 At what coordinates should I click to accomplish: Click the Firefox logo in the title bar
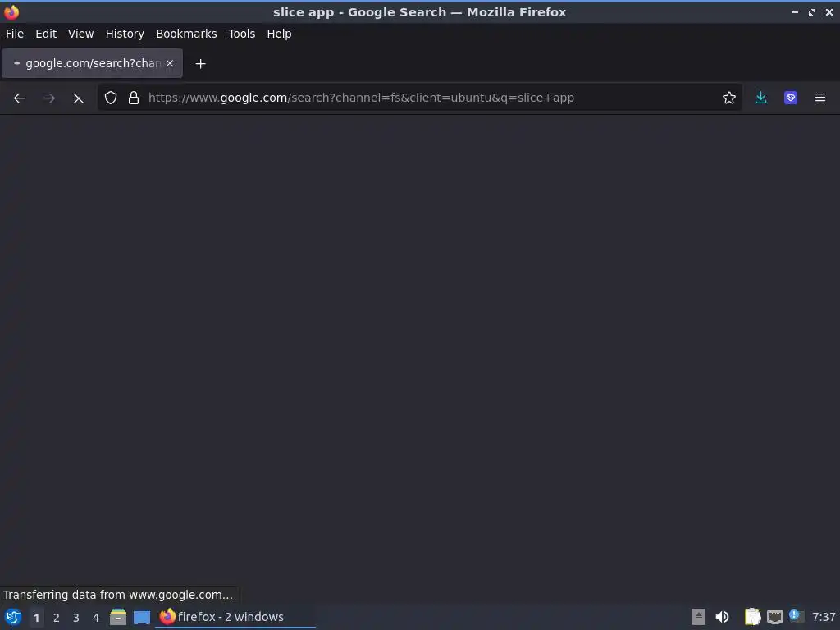click(x=11, y=11)
